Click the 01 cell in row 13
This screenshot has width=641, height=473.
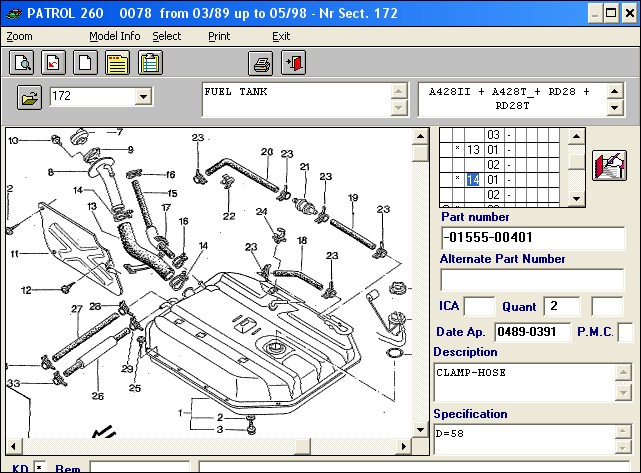pos(493,150)
